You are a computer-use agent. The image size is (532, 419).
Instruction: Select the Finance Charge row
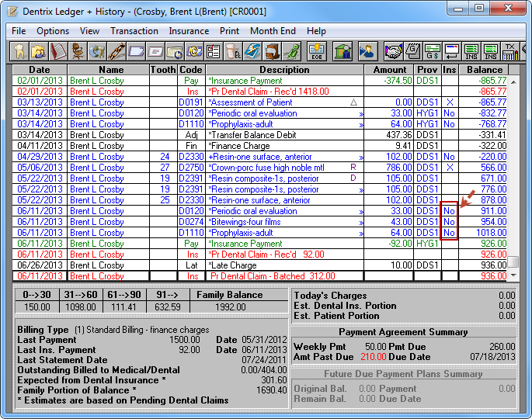[260, 145]
